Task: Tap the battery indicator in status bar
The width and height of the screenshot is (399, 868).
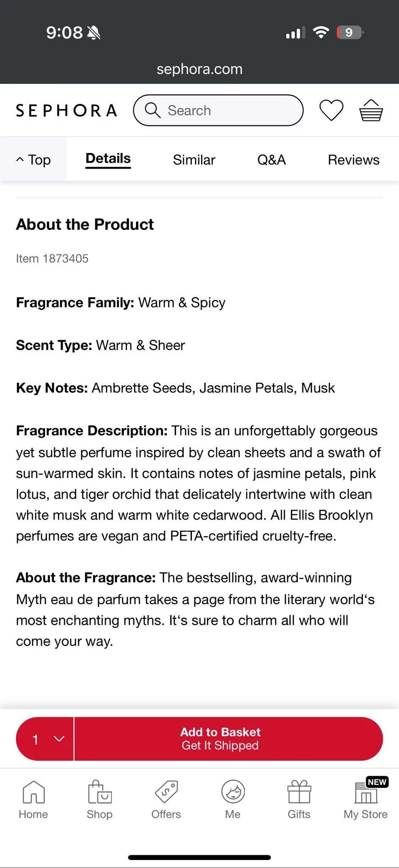Action: click(350, 32)
